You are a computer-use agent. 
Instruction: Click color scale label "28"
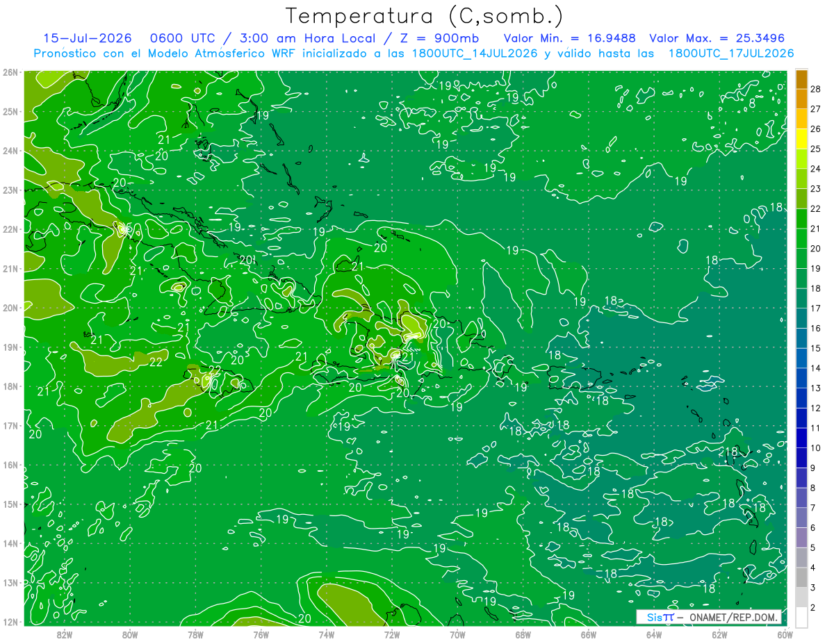coord(816,88)
